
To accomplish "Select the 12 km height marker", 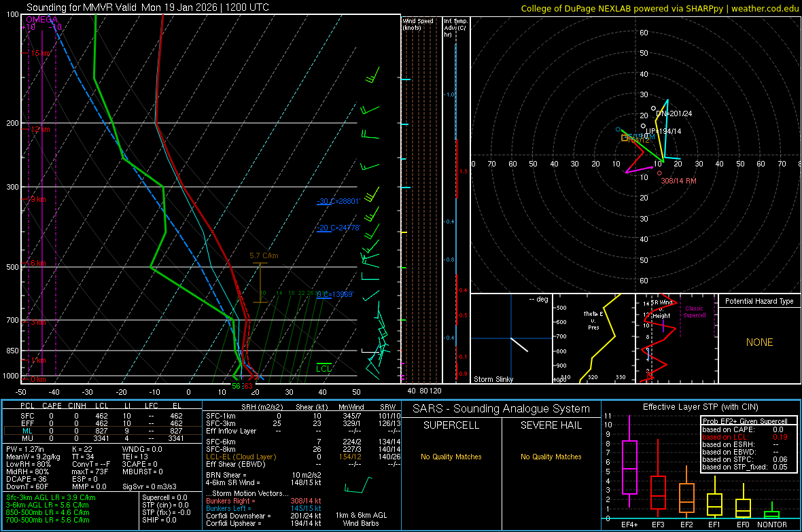I will pyautogui.click(x=40, y=129).
